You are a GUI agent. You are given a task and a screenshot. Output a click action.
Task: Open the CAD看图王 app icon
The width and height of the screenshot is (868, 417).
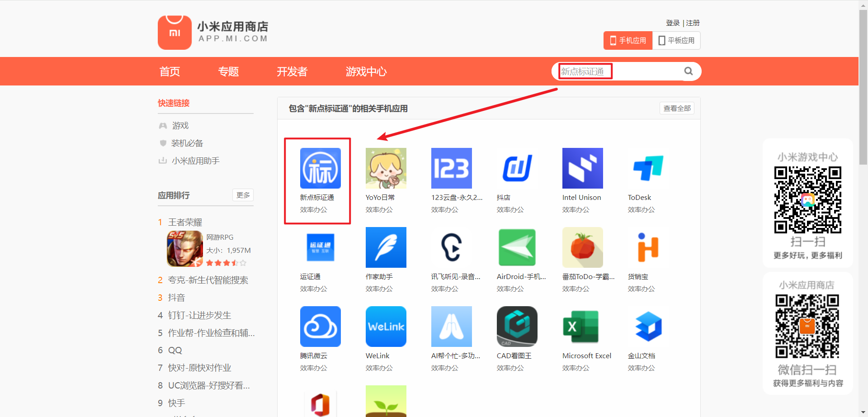[x=517, y=327]
